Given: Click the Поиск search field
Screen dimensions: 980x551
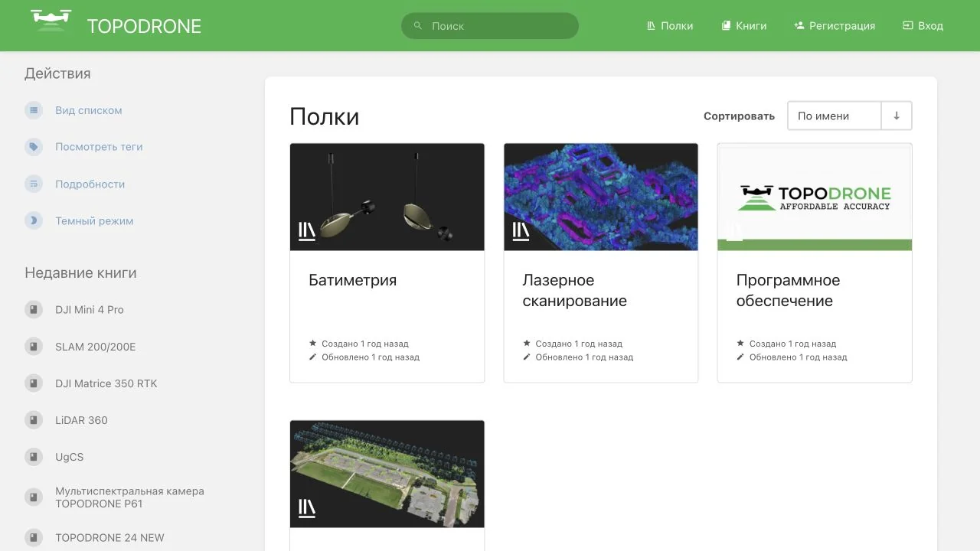Looking at the screenshot, I should (490, 25).
